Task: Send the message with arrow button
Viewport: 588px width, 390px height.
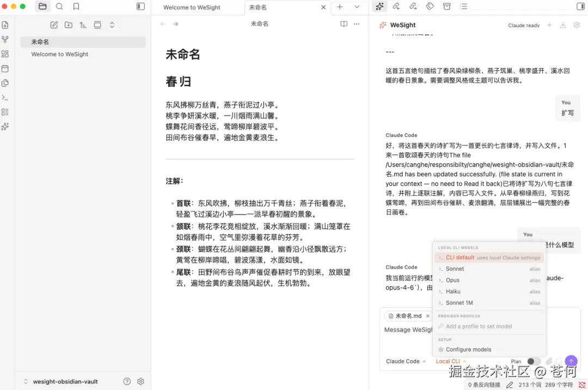Action: click(x=571, y=362)
